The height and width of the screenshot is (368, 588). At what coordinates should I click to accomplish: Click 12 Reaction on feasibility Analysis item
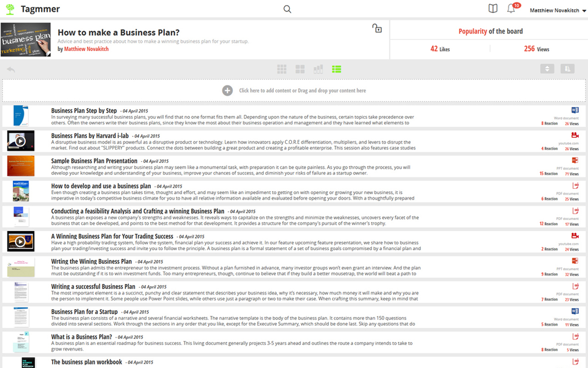tap(548, 224)
